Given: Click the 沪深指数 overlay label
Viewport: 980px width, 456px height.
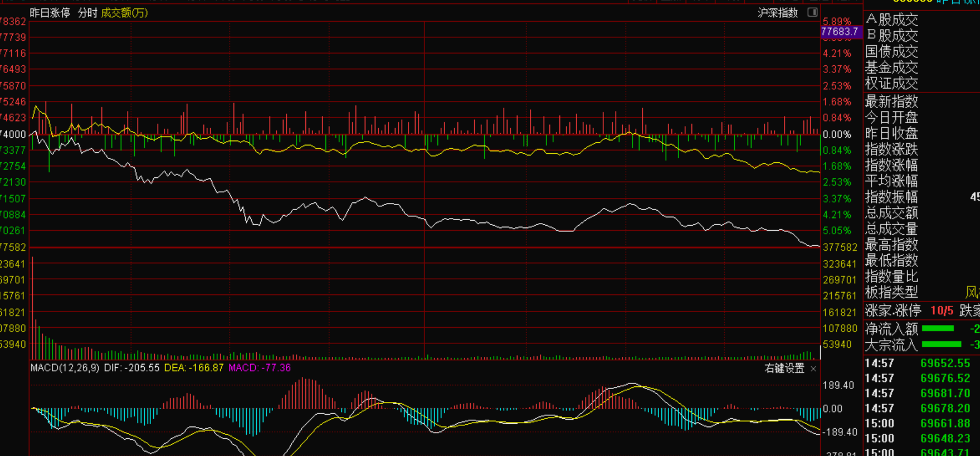Looking at the screenshot, I should click(x=778, y=13).
